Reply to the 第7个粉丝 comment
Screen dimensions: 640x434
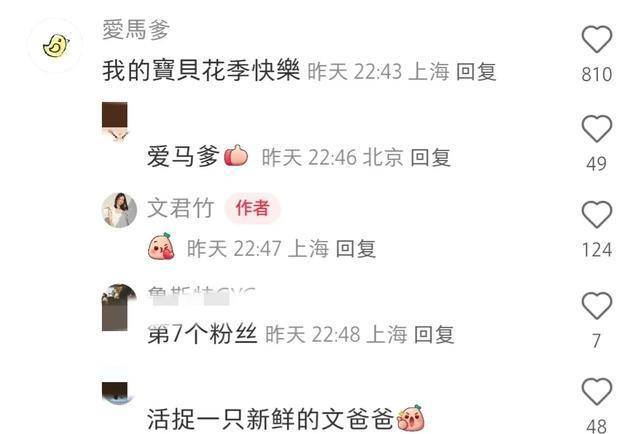click(x=433, y=335)
